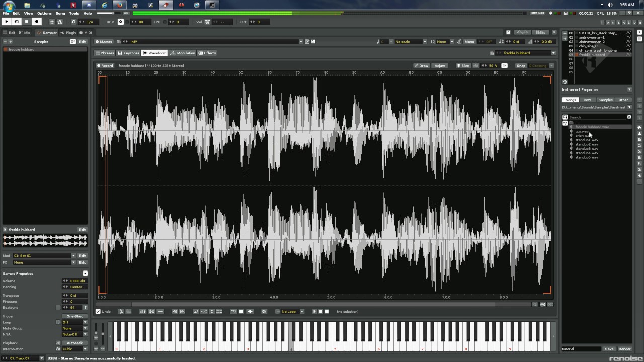Click the Adjust button in waveform editor

[440, 66]
